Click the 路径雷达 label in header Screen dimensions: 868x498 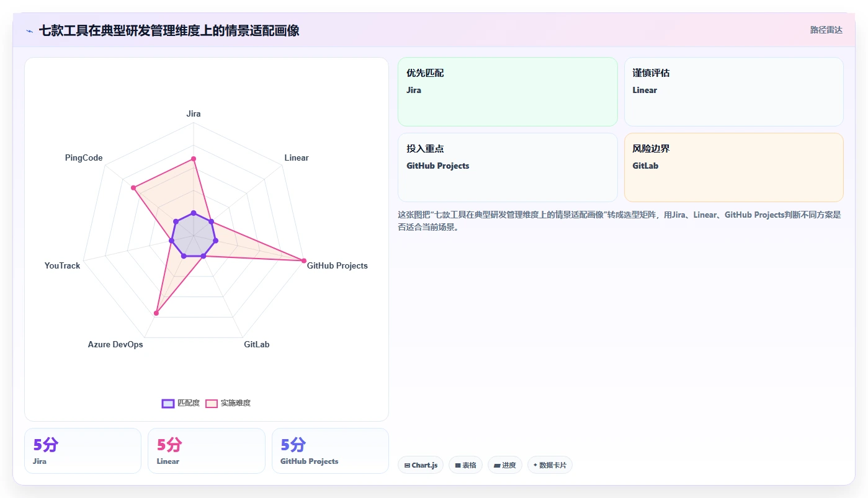(826, 30)
